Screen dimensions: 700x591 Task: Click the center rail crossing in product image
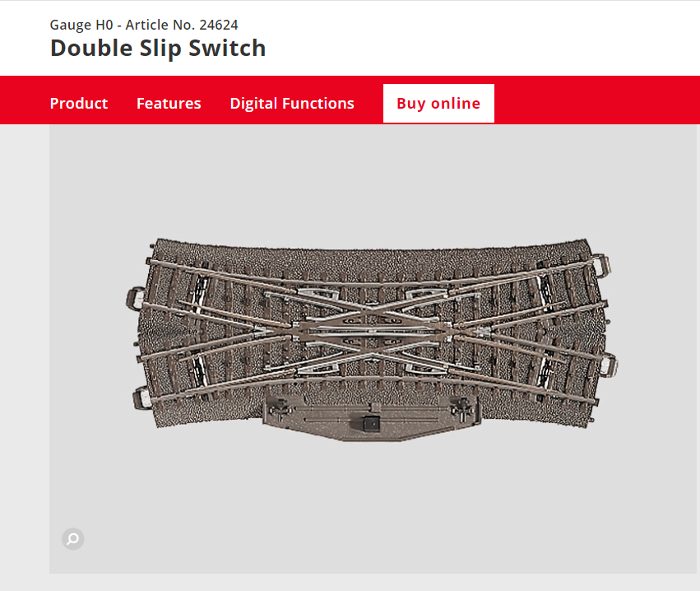(x=372, y=331)
